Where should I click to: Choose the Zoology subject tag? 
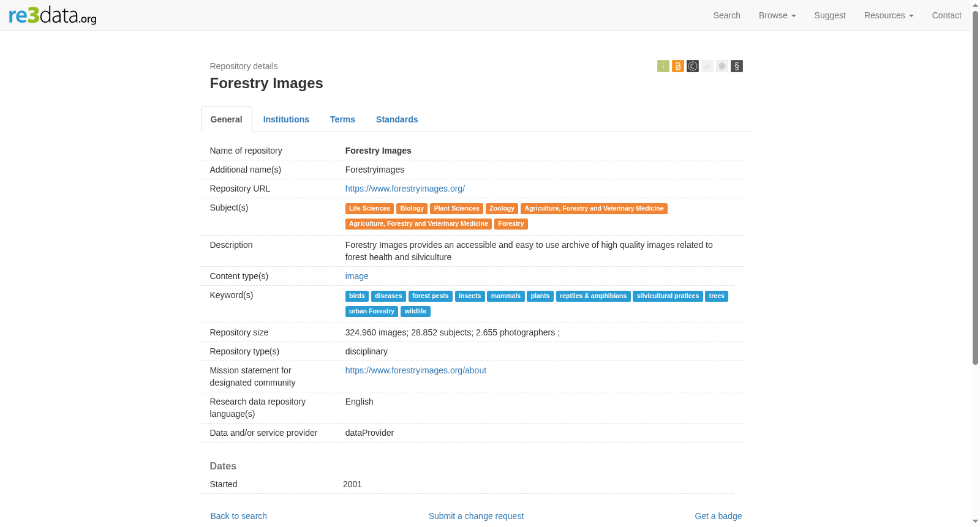click(502, 209)
